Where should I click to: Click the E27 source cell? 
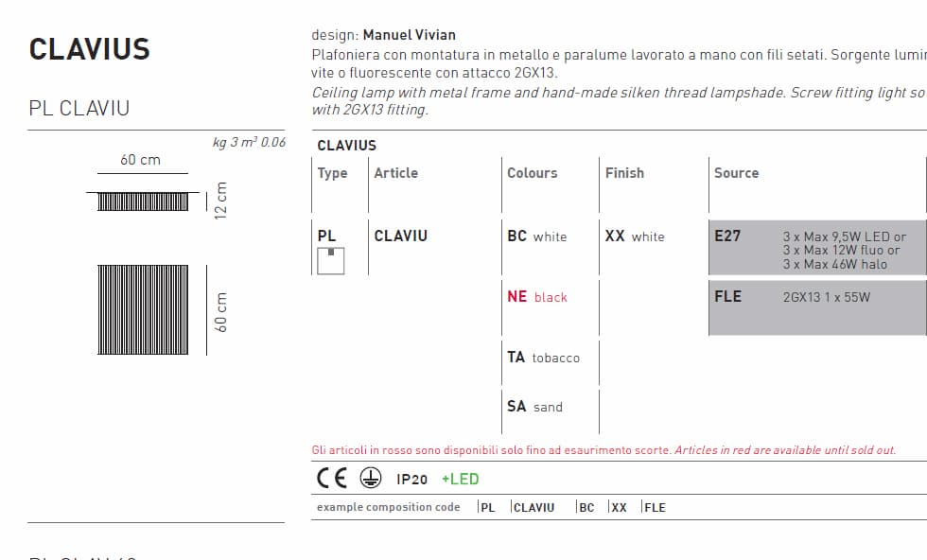coord(817,250)
